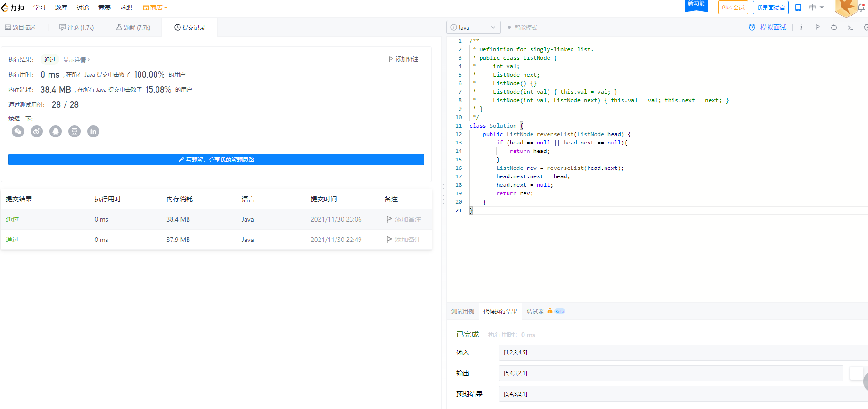Viewport: 868px width, 409px height.
Task: Open the notifications bell icon
Action: click(861, 8)
